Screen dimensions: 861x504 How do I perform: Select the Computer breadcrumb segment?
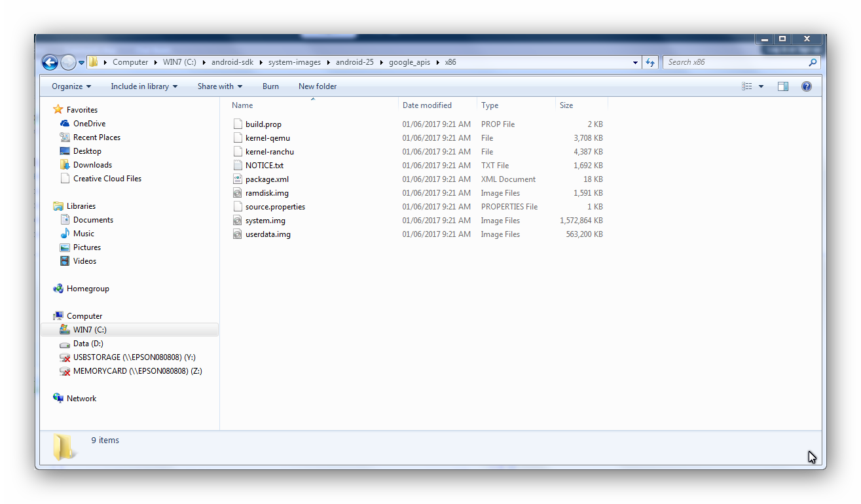pyautogui.click(x=130, y=62)
